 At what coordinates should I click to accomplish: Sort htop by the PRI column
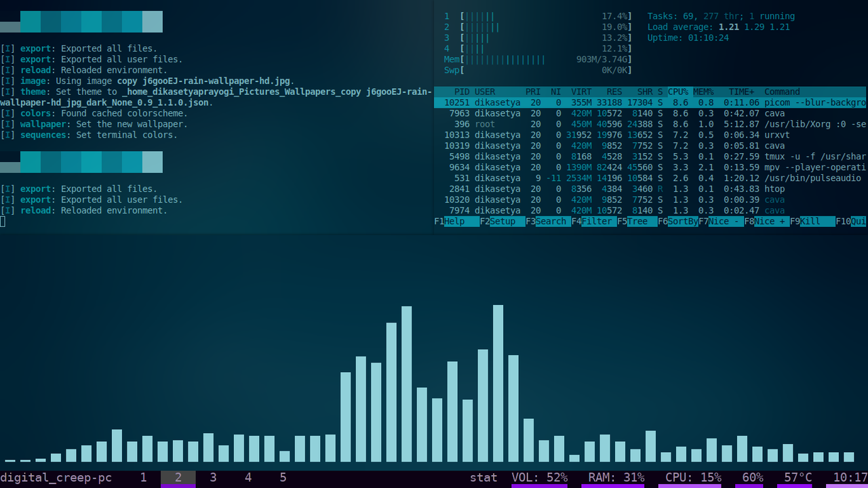point(533,91)
